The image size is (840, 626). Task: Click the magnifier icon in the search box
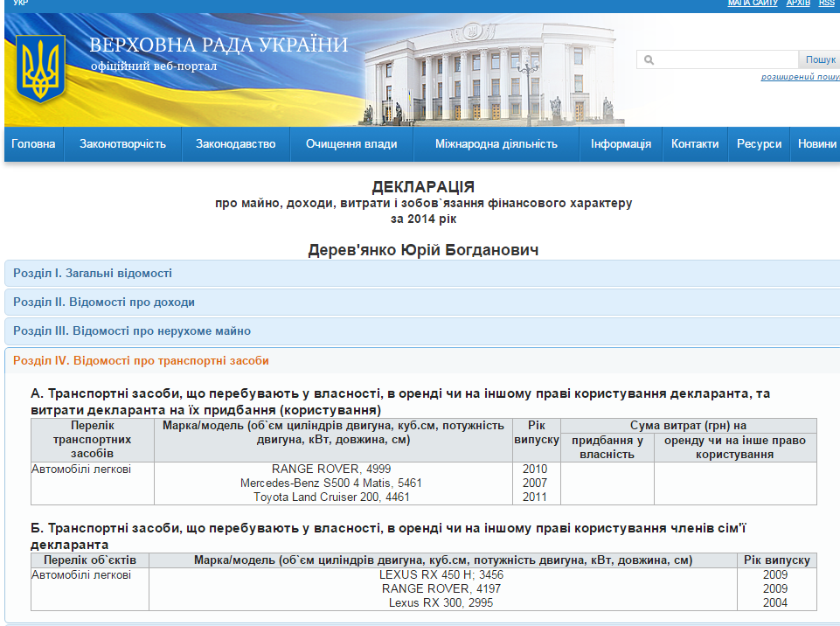tap(649, 60)
